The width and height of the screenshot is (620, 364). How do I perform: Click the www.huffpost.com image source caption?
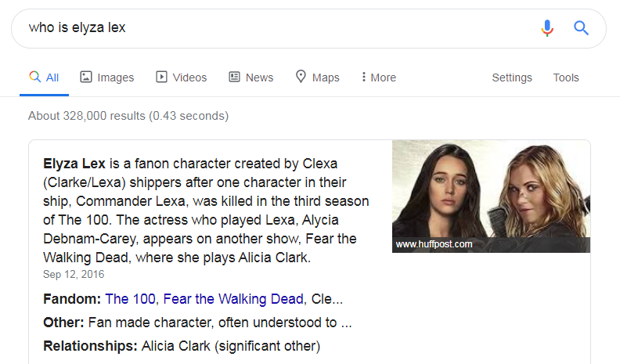(434, 244)
